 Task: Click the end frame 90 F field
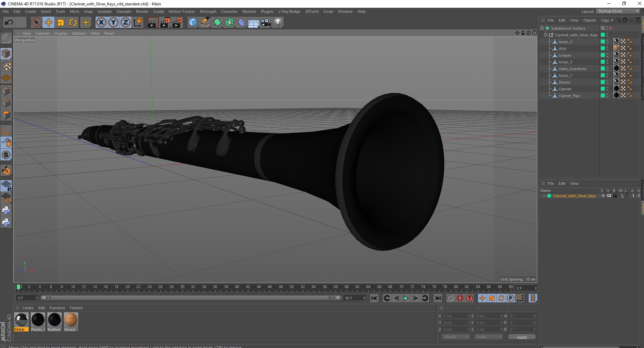pos(354,298)
